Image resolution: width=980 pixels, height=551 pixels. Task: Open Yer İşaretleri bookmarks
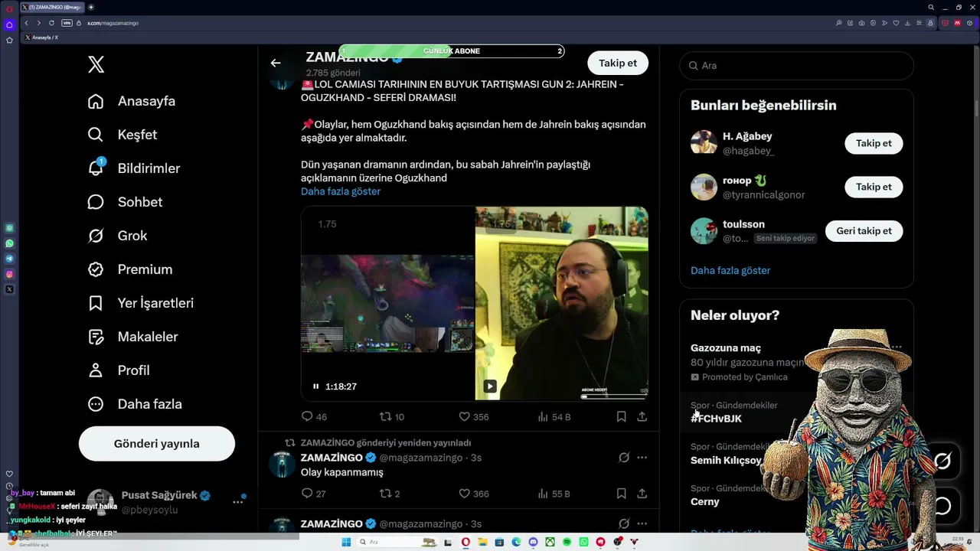coord(140,303)
